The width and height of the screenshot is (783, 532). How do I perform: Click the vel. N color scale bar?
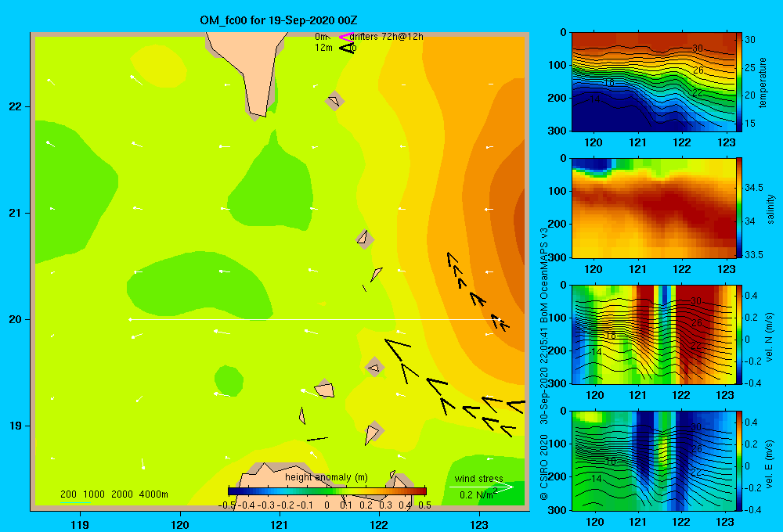click(739, 334)
